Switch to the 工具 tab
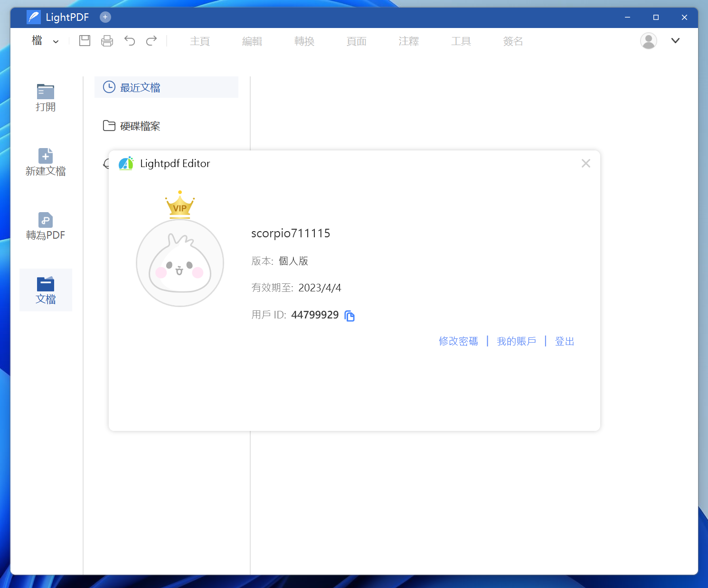Viewport: 708px width, 588px height. pos(461,41)
